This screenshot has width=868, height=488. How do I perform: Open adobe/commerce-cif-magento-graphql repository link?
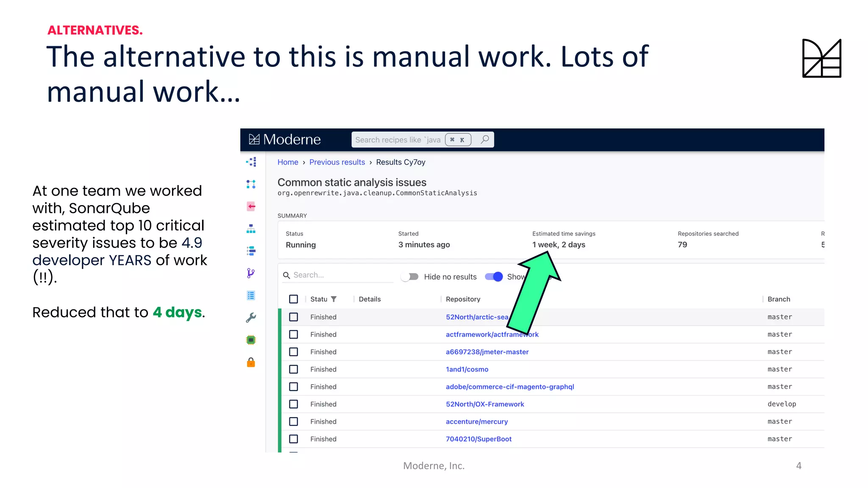[510, 387]
